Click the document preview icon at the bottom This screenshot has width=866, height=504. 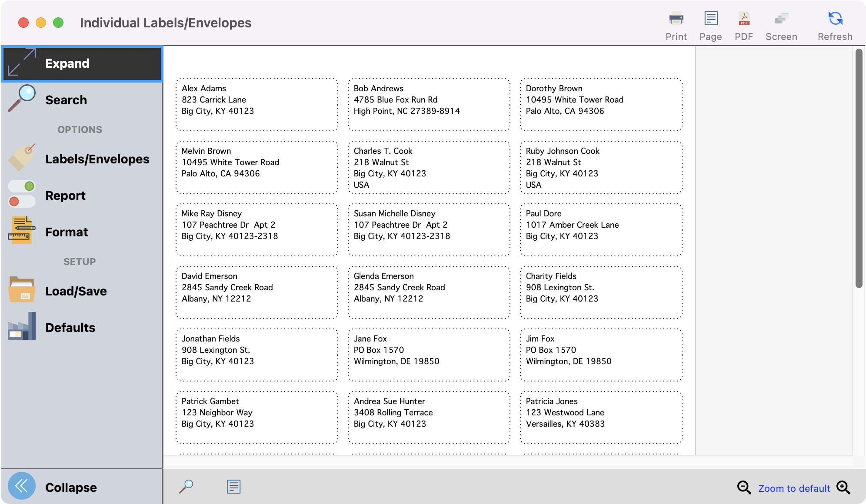[x=233, y=487]
